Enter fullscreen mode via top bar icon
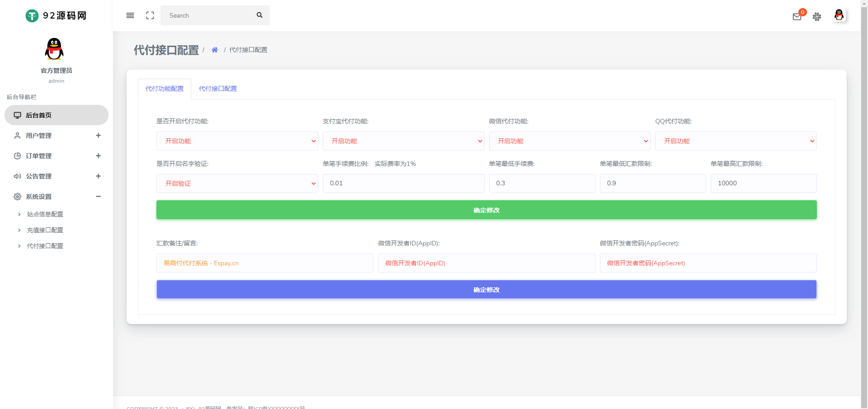The width and height of the screenshot is (868, 409). tap(150, 15)
